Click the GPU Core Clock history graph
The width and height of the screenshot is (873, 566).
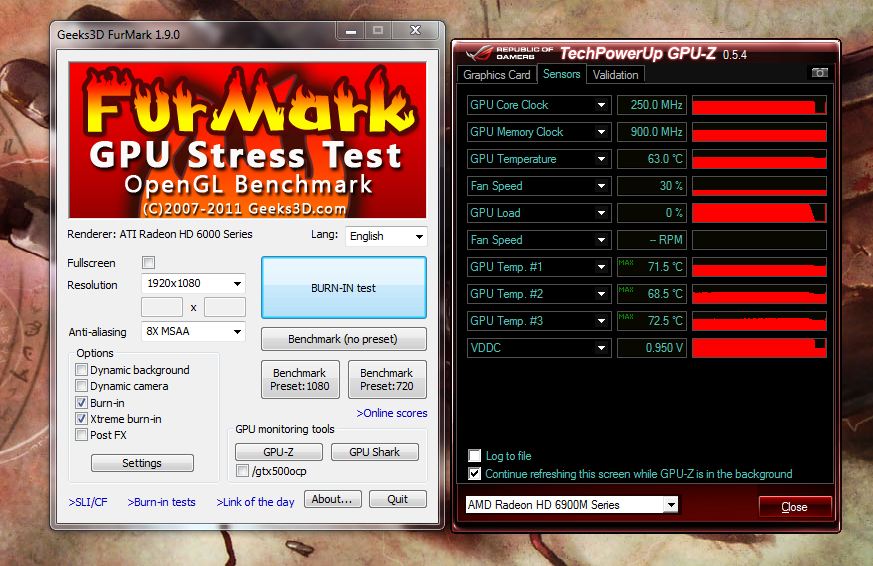click(x=759, y=105)
